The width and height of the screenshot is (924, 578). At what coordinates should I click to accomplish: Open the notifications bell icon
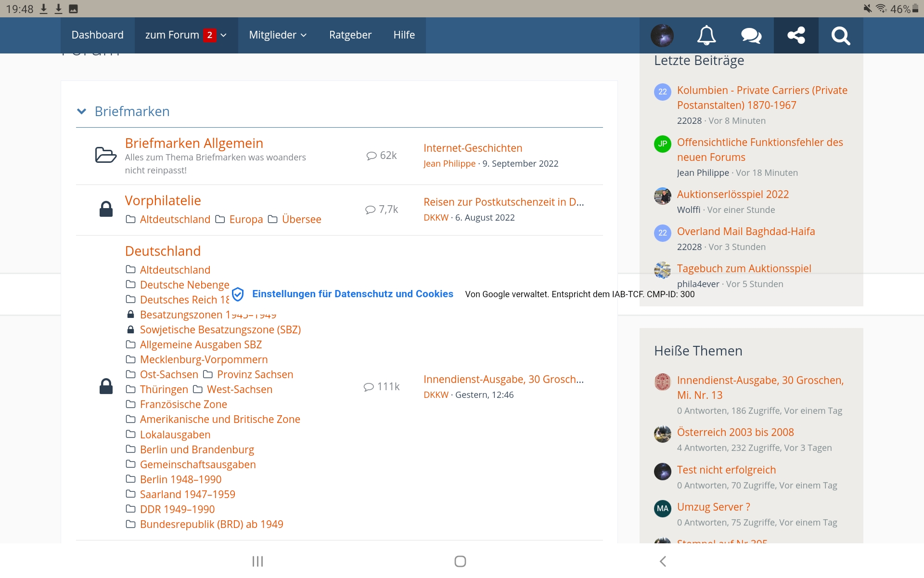coord(706,35)
